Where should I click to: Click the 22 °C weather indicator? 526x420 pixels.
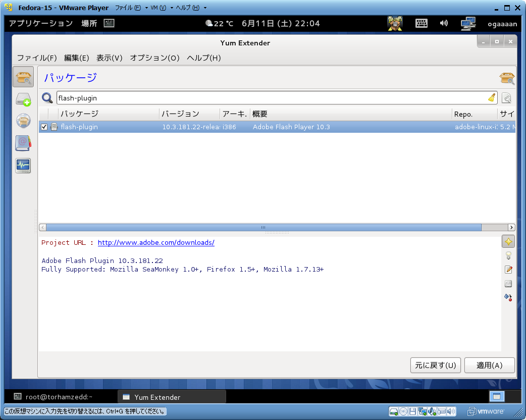click(x=220, y=23)
